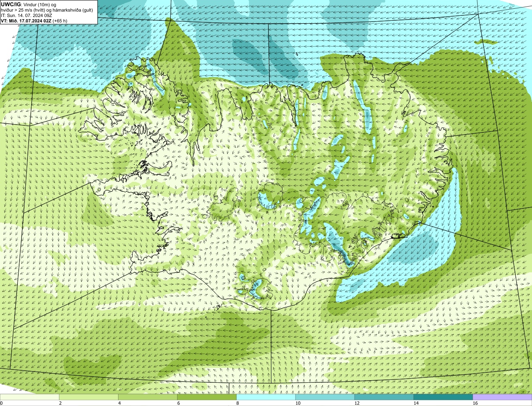Click the "2" label on the color scale
The width and height of the screenshot is (532, 406).
click(60, 403)
